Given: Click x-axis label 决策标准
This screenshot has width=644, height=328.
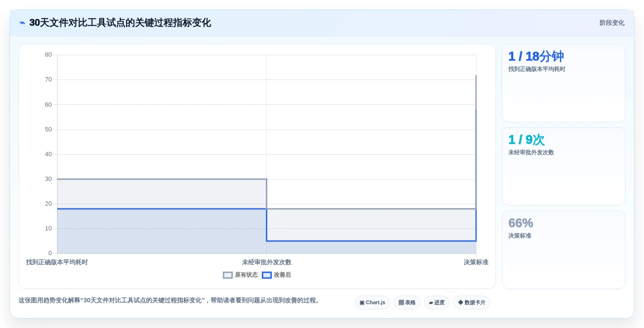Looking at the screenshot, I should [x=476, y=262].
